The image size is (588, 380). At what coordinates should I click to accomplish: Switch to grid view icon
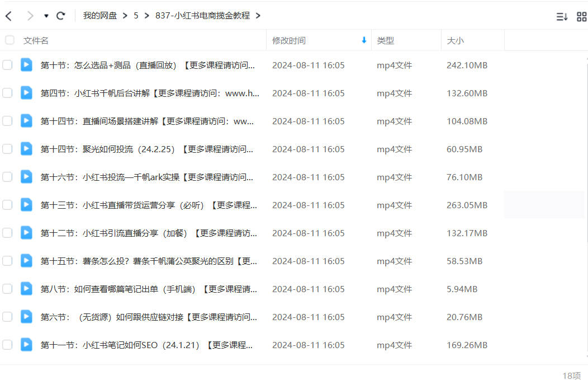tap(582, 17)
